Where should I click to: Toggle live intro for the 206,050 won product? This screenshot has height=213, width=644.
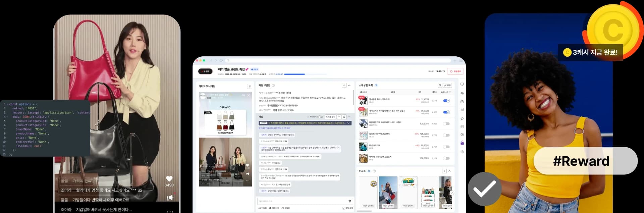446,158
